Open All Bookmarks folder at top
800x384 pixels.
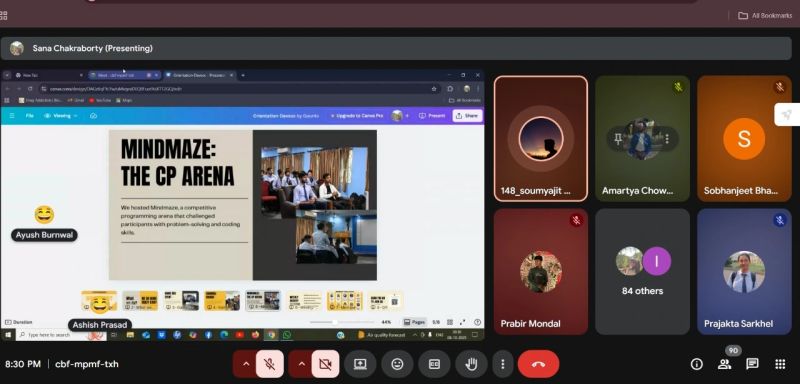765,16
